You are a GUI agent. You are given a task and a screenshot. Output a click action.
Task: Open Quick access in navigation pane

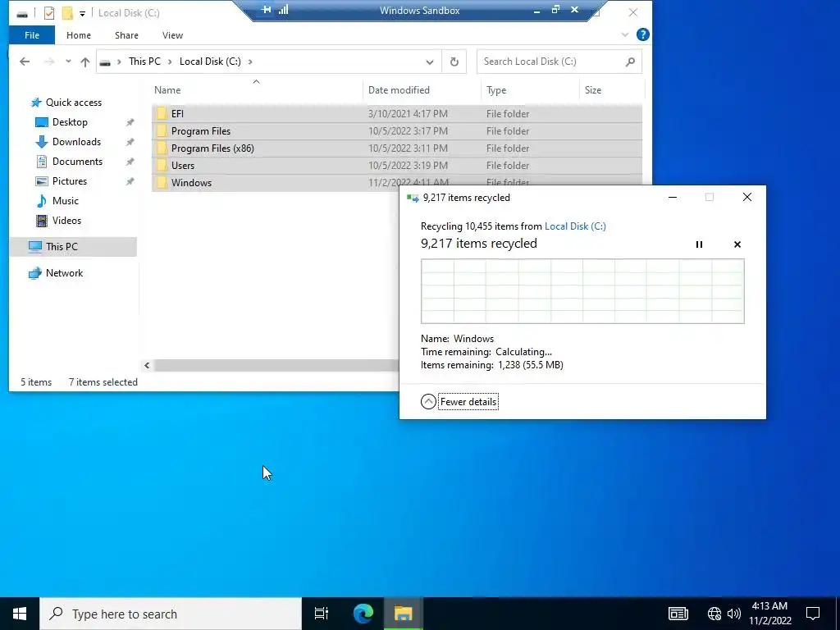coord(73,103)
